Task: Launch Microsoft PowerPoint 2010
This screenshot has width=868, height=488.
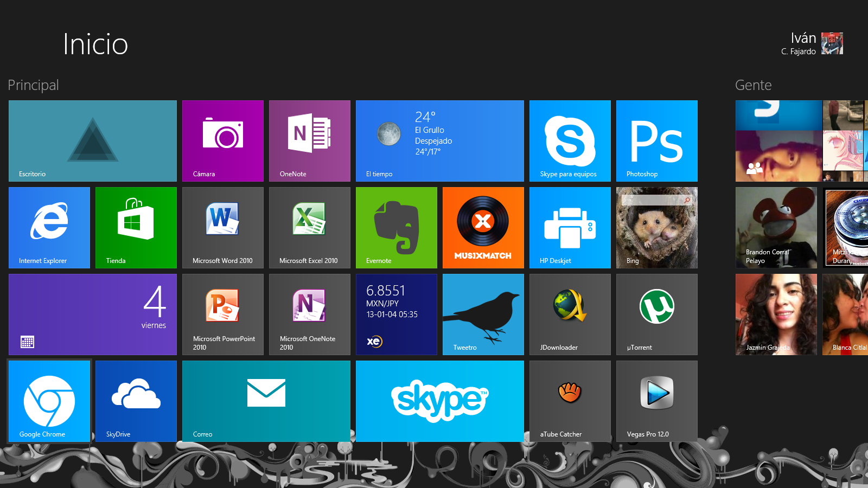Action: pyautogui.click(x=223, y=314)
